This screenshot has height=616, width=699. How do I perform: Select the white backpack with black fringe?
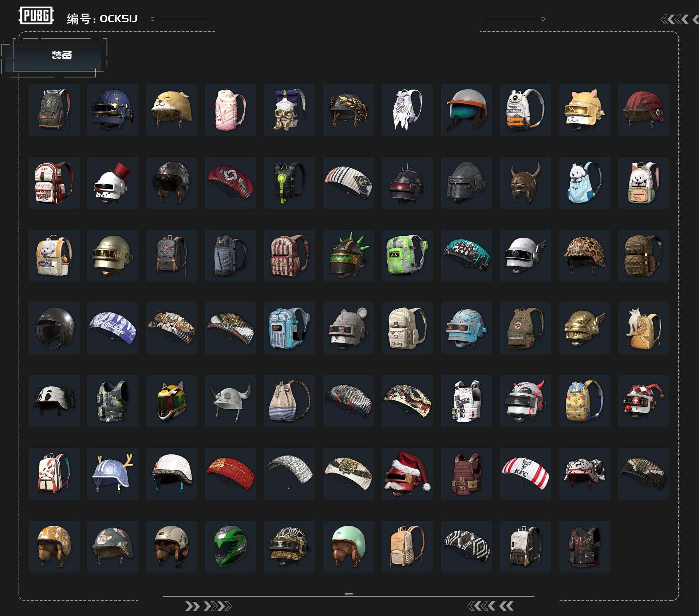526,547
